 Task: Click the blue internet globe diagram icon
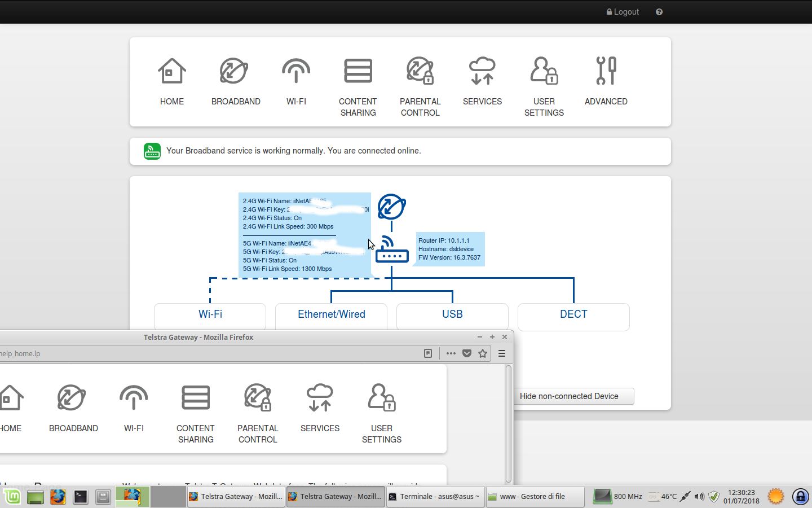pos(391,207)
